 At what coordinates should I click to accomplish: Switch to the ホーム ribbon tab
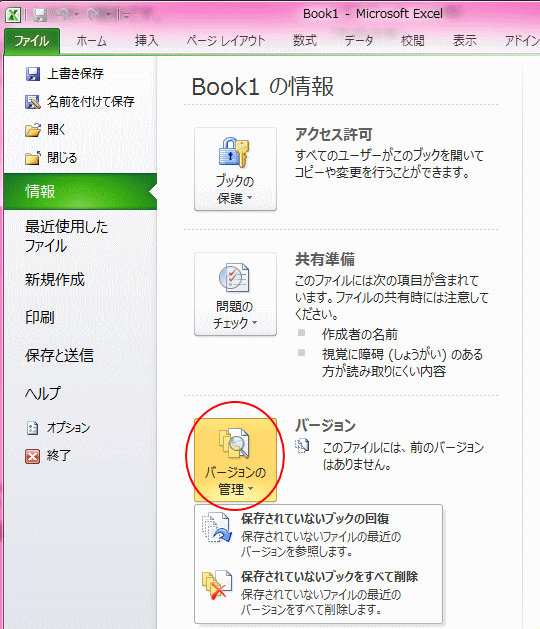click(x=91, y=41)
